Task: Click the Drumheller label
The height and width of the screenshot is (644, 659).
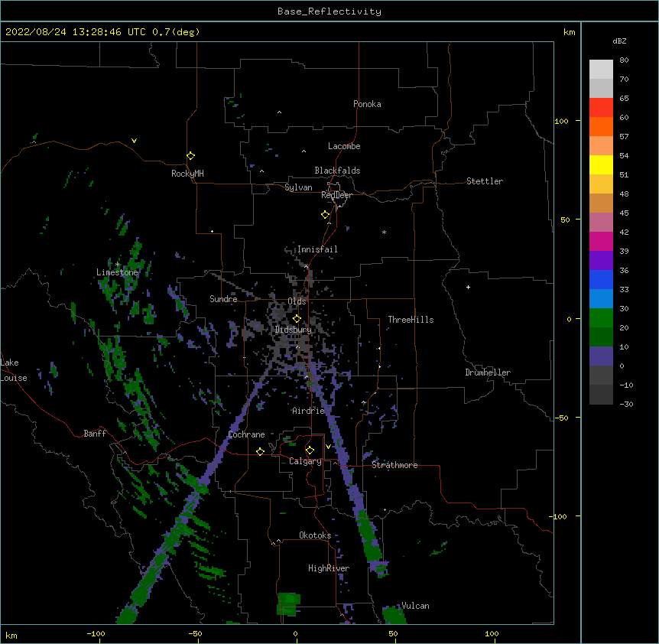Action: (488, 372)
